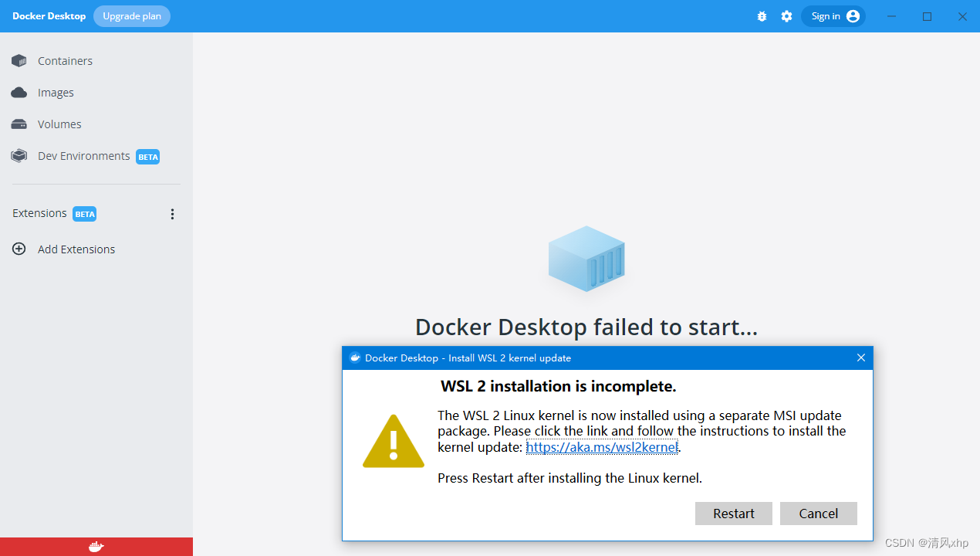Click the Docker Desktop title logo

pyautogui.click(x=49, y=16)
